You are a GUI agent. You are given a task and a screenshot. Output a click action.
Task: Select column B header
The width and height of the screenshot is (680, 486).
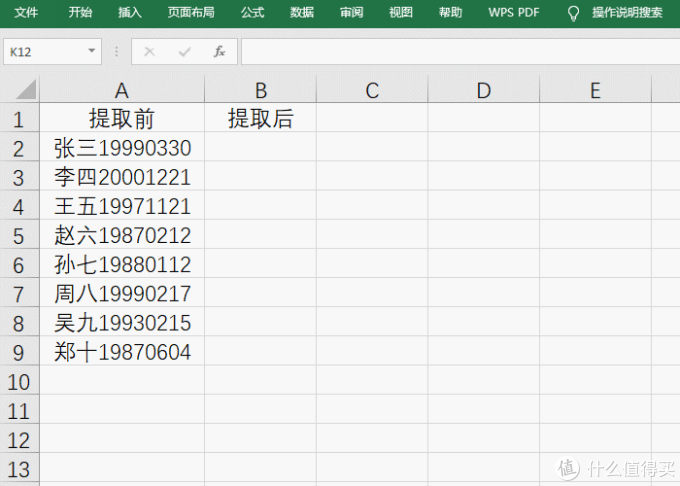(261, 90)
